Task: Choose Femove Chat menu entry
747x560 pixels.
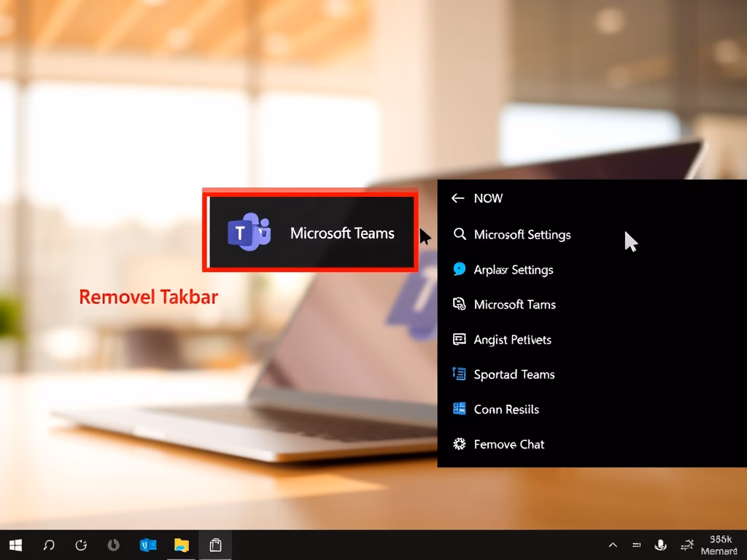Action: 592,444
